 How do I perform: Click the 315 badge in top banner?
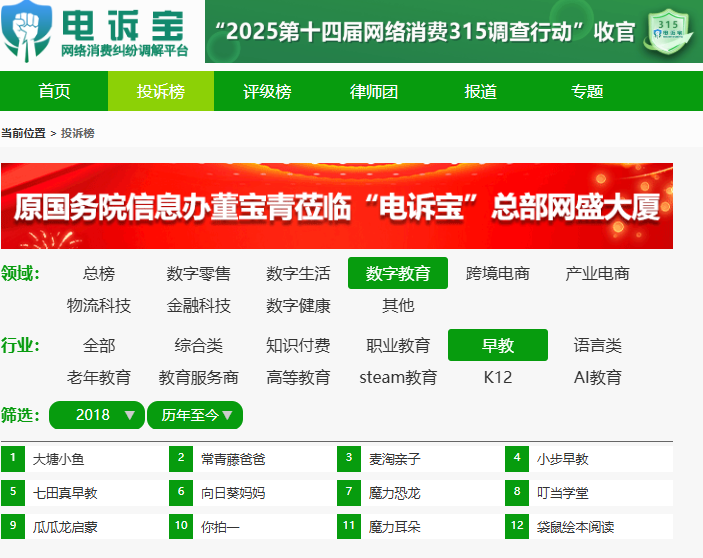pos(668,32)
